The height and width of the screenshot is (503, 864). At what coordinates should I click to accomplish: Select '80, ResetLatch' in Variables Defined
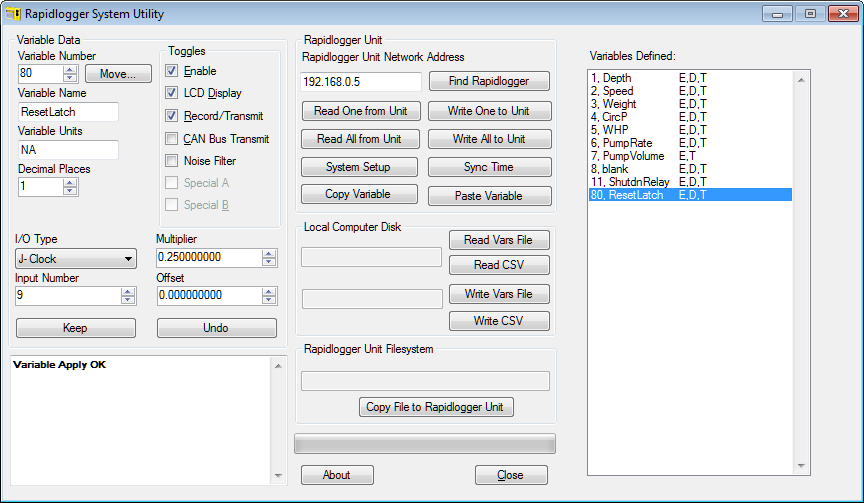[690, 194]
